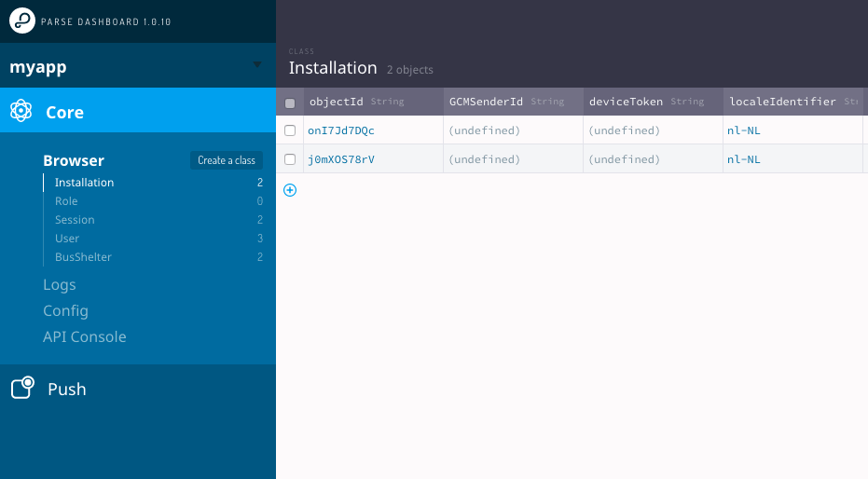Click deviceToken cell in onI7Jd7DQc row

654,130
